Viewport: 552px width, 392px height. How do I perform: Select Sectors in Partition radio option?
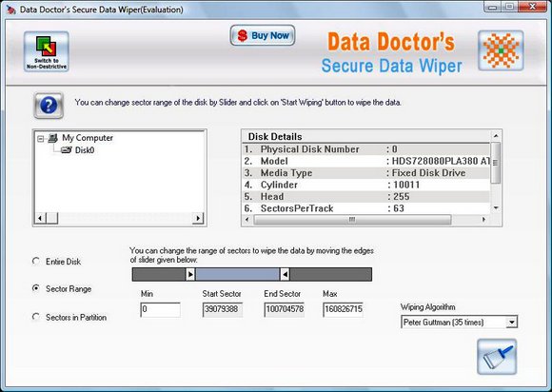36,317
